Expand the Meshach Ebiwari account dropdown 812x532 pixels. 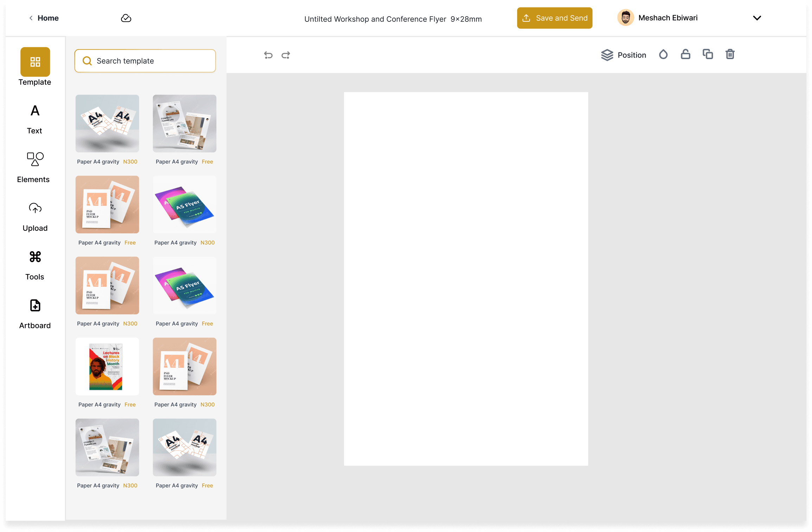pos(757,18)
